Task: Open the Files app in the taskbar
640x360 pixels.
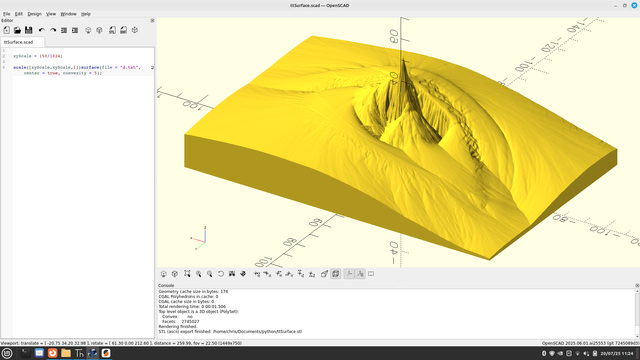Action: (x=66, y=353)
